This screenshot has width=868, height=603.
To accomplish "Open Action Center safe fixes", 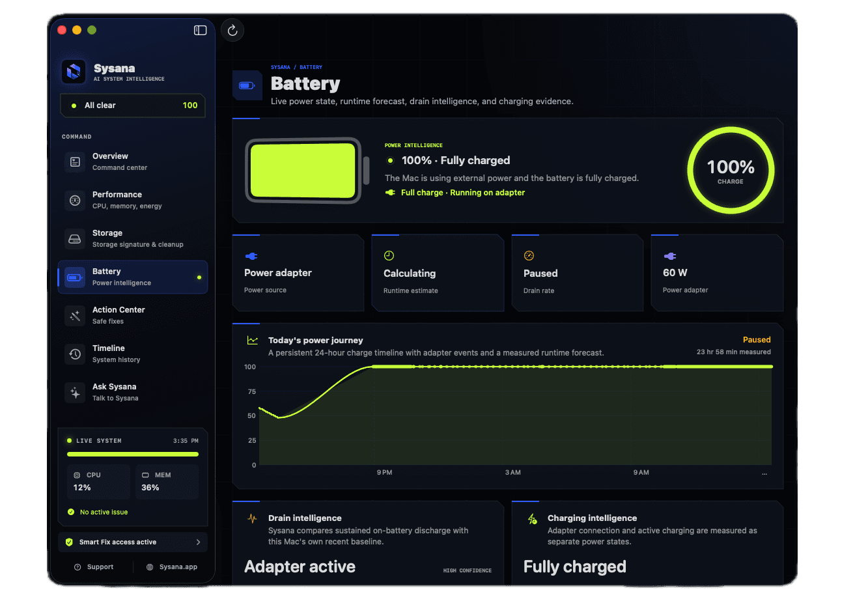I will 133,315.
